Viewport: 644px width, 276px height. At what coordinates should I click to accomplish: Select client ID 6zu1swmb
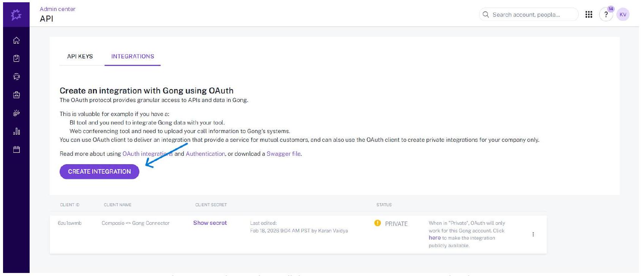(70, 223)
